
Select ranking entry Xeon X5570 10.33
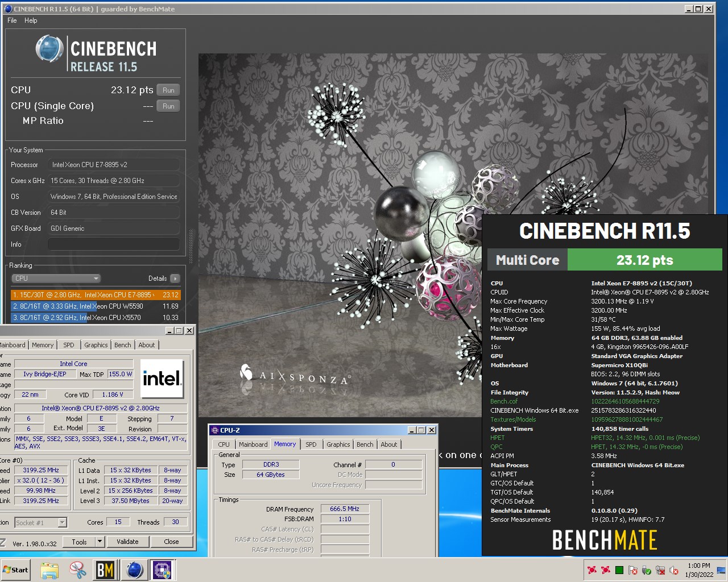point(96,318)
